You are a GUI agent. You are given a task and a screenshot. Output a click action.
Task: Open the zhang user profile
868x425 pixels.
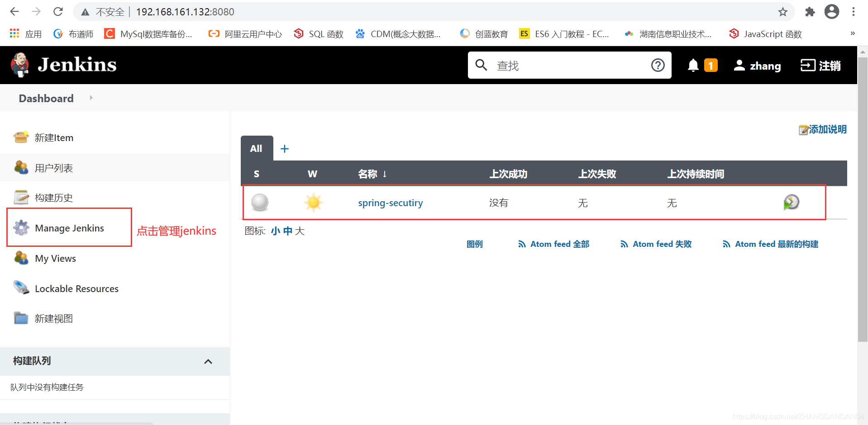pyautogui.click(x=758, y=66)
